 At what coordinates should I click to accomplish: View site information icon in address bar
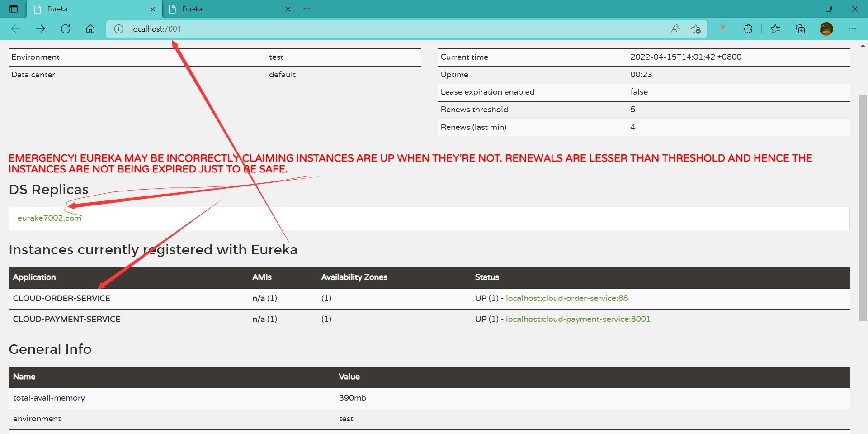point(118,29)
